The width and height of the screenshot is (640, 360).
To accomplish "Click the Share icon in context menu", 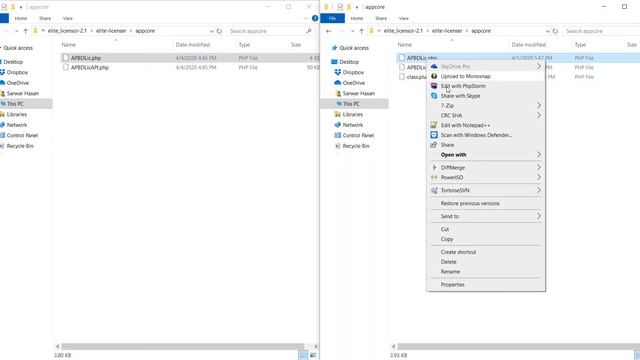I will click(x=434, y=144).
